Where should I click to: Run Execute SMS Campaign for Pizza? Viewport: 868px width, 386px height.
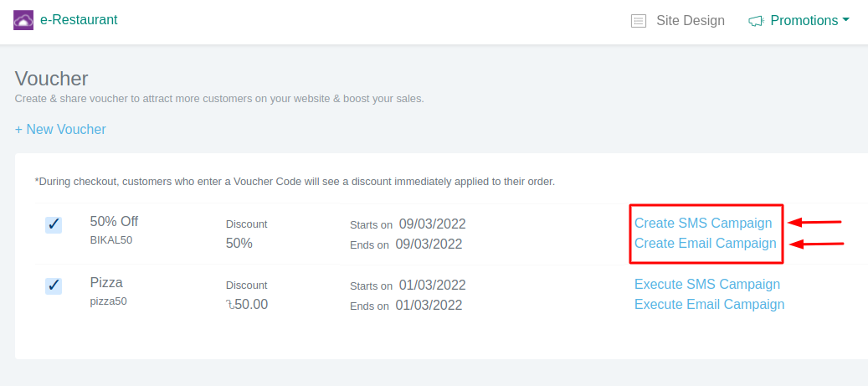point(707,285)
